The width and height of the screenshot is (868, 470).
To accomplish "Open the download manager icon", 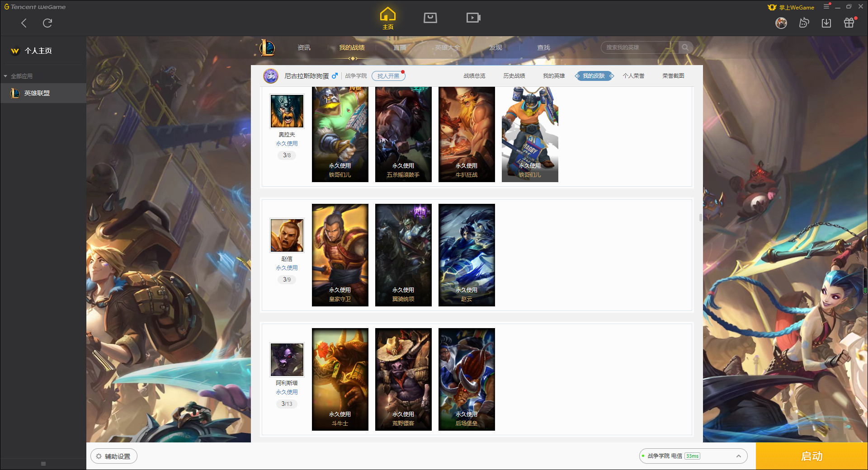I will (x=826, y=23).
